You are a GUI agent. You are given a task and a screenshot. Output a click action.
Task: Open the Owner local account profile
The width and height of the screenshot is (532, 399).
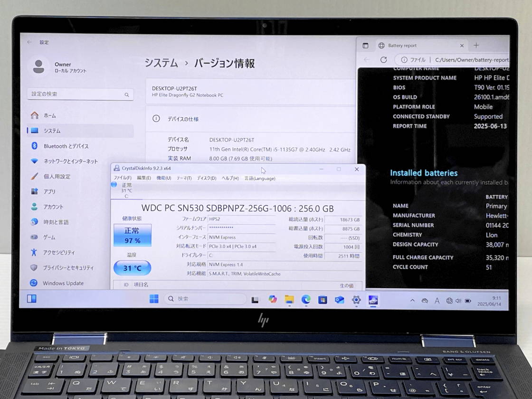(59, 67)
